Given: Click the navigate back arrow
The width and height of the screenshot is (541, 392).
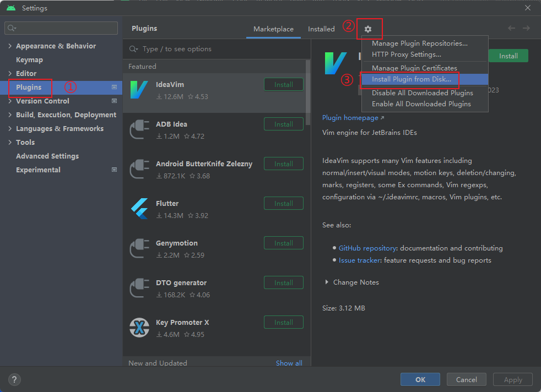Looking at the screenshot, I should [511, 28].
